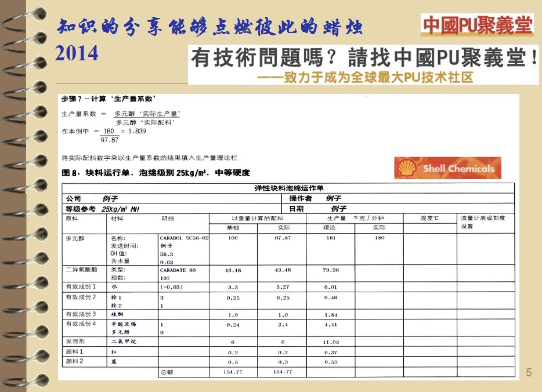Viewport: 542px width, 392px height.
Task: Click the value 1.84 in silicone row
Action: coord(331,315)
